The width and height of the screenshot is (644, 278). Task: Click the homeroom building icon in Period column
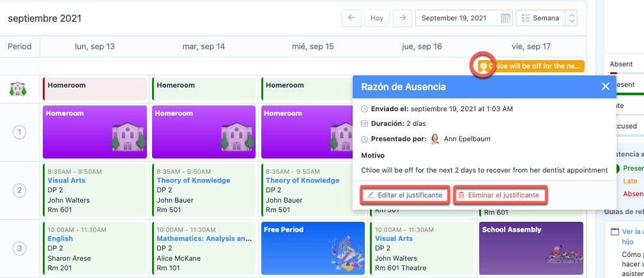[x=17, y=89]
